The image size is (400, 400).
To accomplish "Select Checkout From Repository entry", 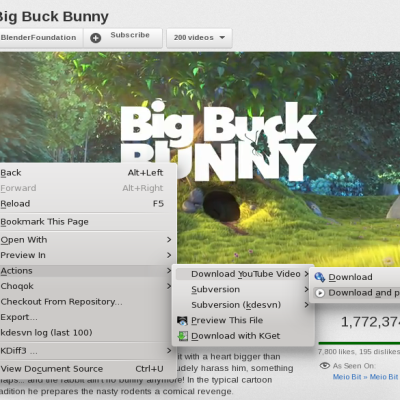I will (x=87, y=302).
